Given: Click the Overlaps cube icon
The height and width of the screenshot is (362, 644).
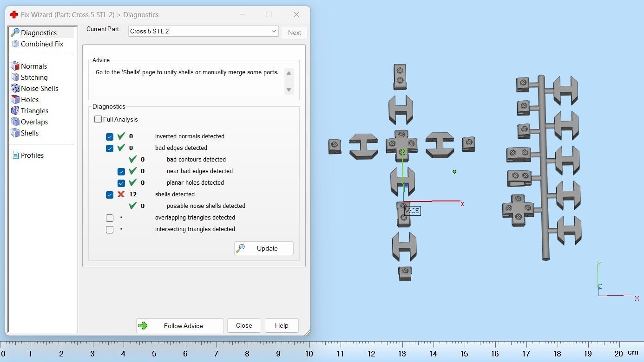Looking at the screenshot, I should point(15,122).
